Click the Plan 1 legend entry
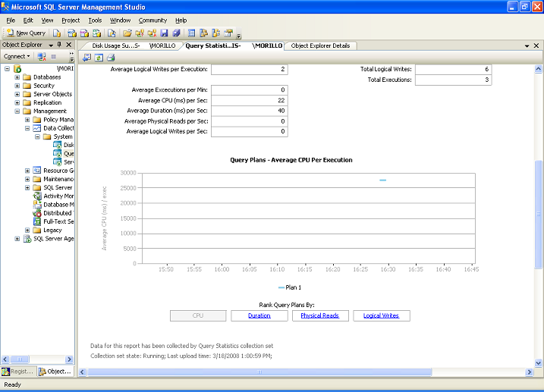This screenshot has height=392, width=544. click(x=290, y=287)
